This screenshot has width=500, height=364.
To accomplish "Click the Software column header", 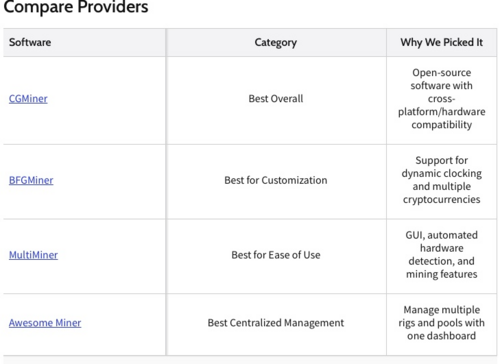I will (30, 42).
